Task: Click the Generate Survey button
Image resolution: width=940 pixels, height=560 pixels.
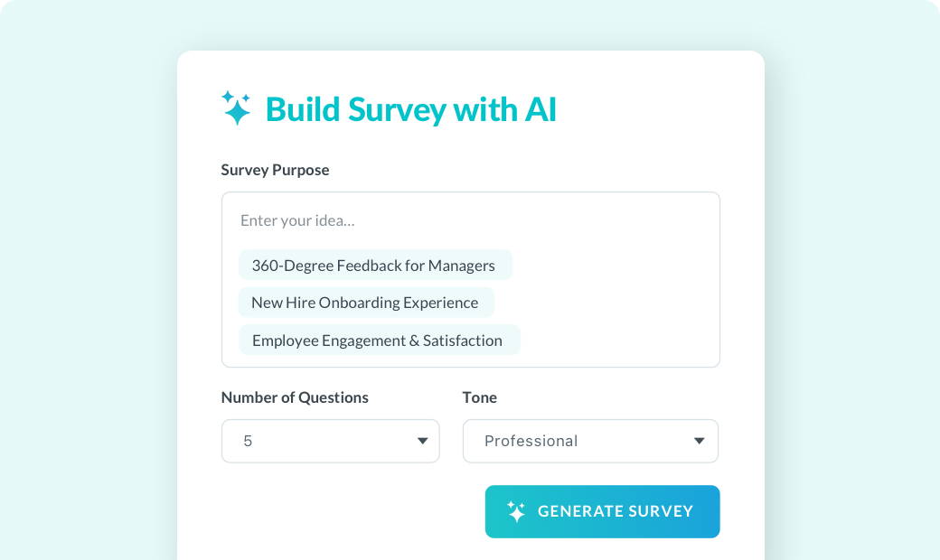Action: coord(603,511)
